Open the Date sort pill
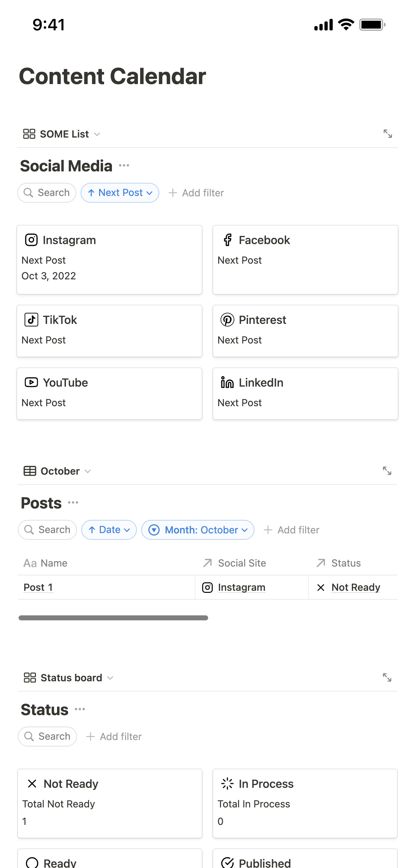This screenshot has width=401, height=868. pyautogui.click(x=109, y=530)
